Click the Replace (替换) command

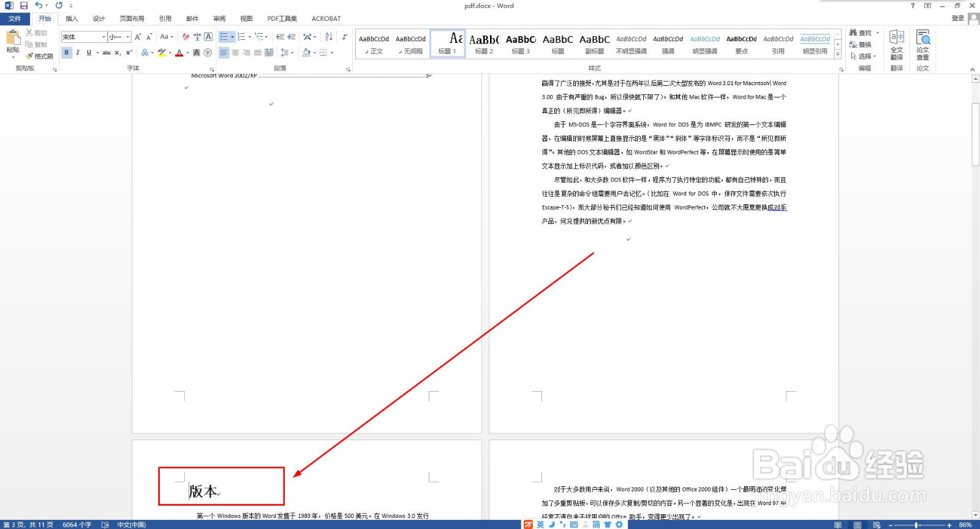point(860,45)
